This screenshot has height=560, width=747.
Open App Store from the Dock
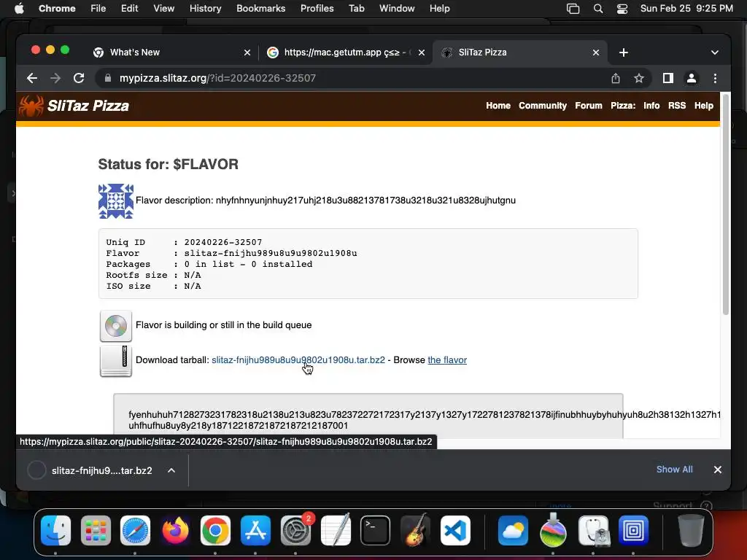pyautogui.click(x=256, y=530)
